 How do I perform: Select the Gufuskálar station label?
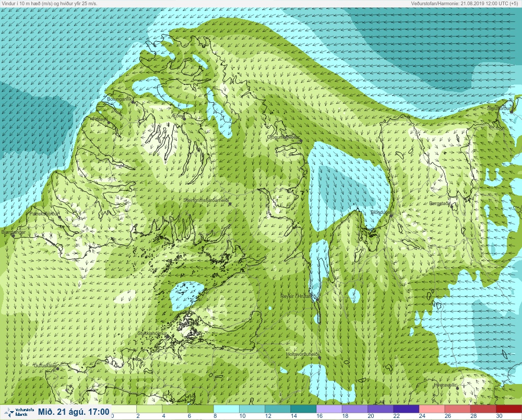(x=45, y=365)
